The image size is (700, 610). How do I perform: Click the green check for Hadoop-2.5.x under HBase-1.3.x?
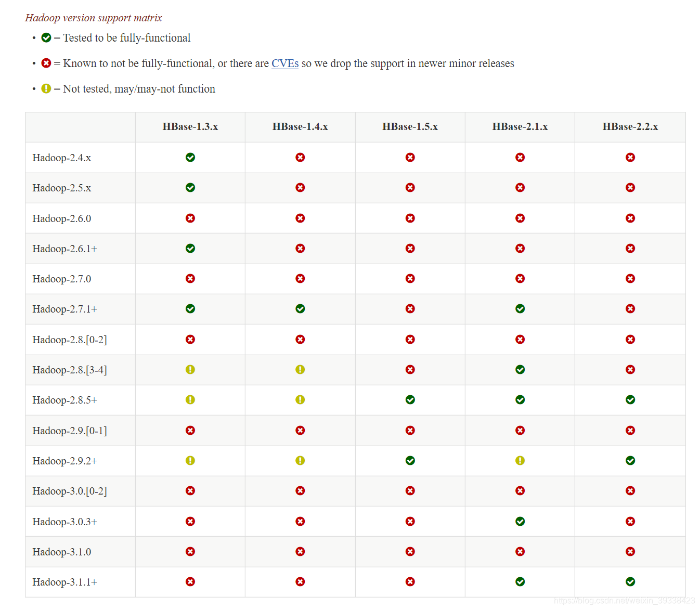tap(190, 187)
